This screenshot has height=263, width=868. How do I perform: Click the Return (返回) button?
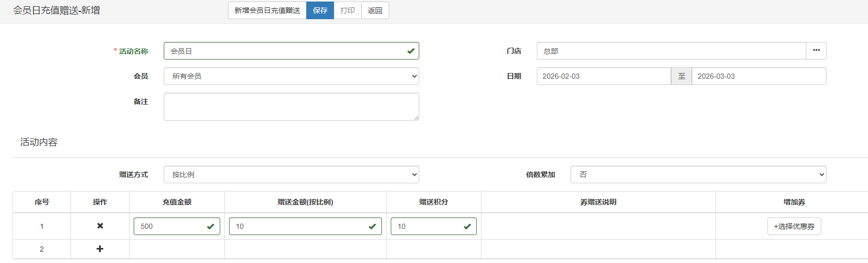[375, 10]
